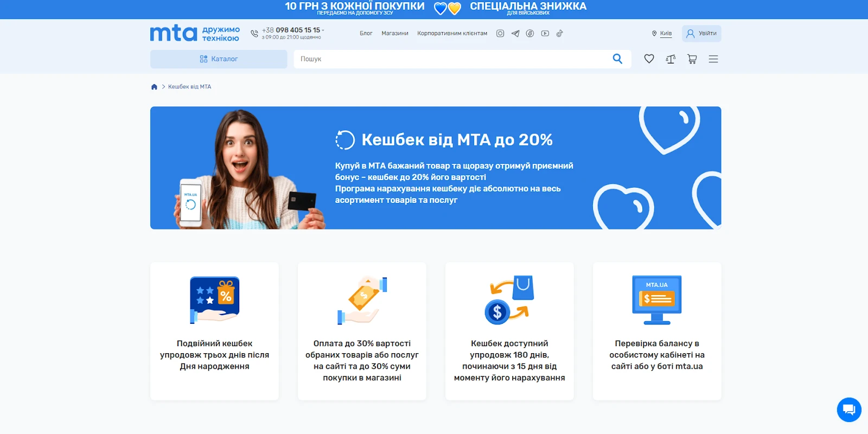Click the search magnifier icon
Viewport: 868px width, 434px height.
coord(617,59)
